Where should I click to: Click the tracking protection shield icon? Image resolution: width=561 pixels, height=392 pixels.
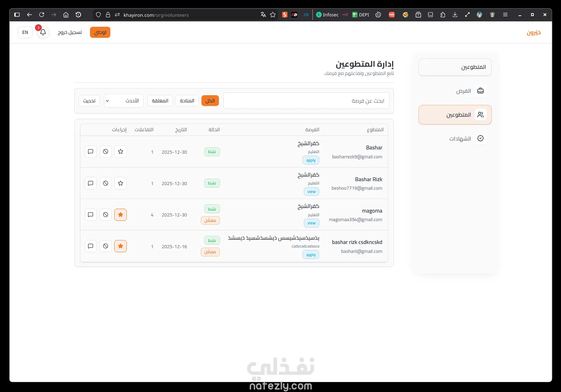tap(99, 15)
